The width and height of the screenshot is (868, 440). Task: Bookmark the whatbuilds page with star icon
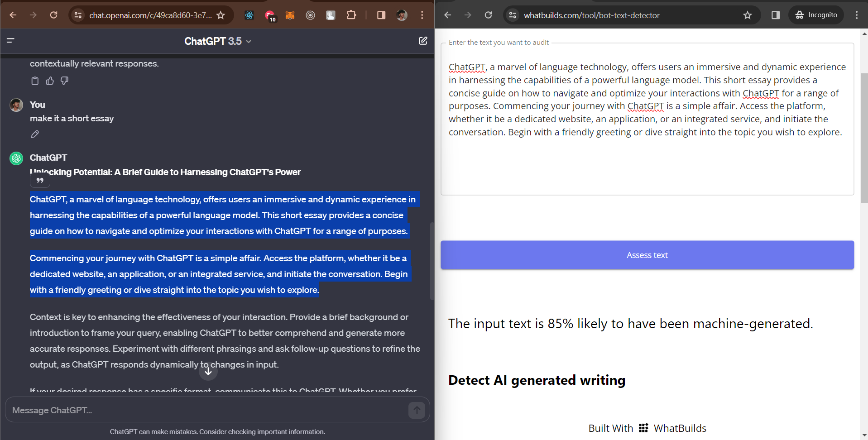[748, 15]
